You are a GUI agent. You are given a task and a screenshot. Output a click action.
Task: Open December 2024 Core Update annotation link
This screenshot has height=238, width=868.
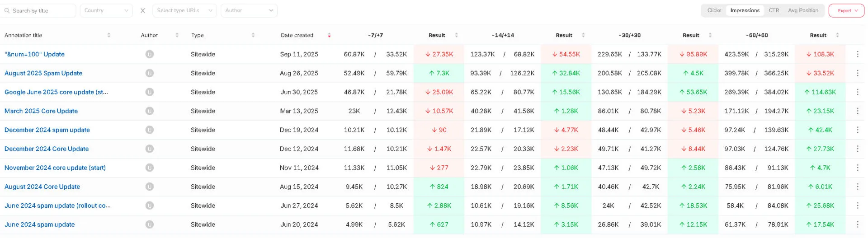(47, 149)
